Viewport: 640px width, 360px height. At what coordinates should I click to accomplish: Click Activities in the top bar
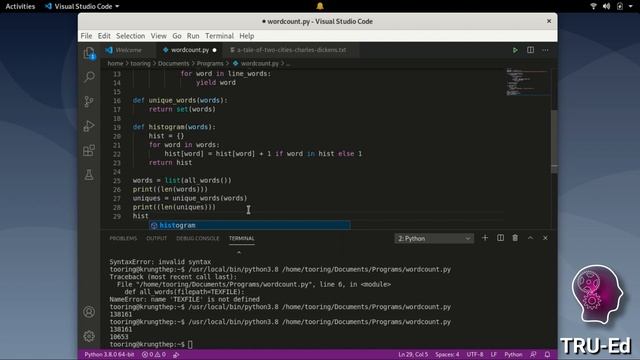[20, 6]
